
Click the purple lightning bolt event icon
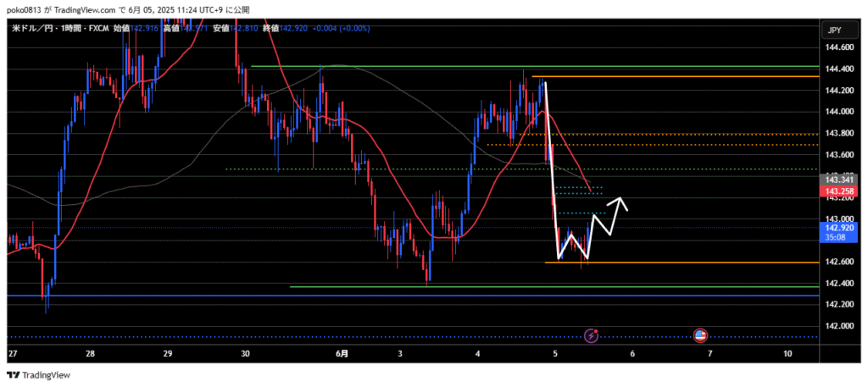(x=591, y=336)
